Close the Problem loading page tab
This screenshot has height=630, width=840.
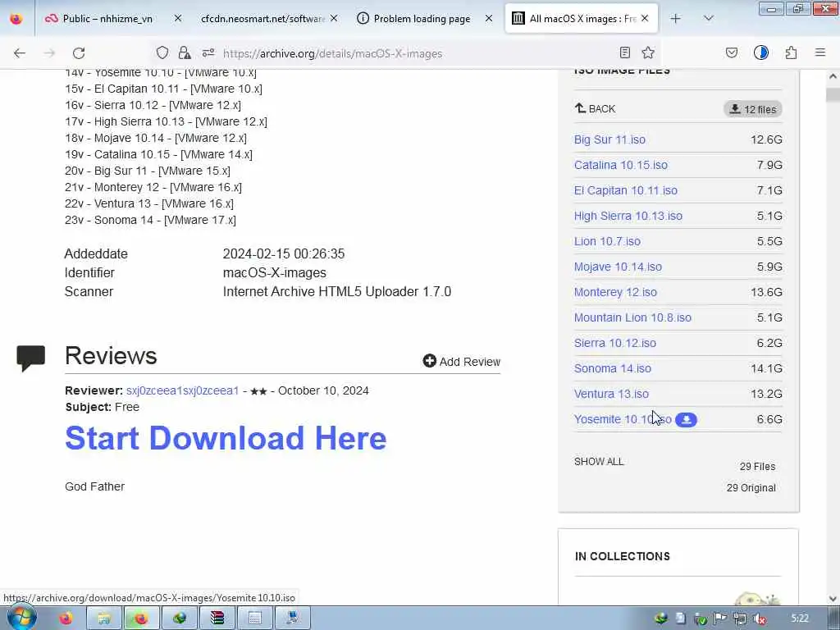(x=489, y=19)
